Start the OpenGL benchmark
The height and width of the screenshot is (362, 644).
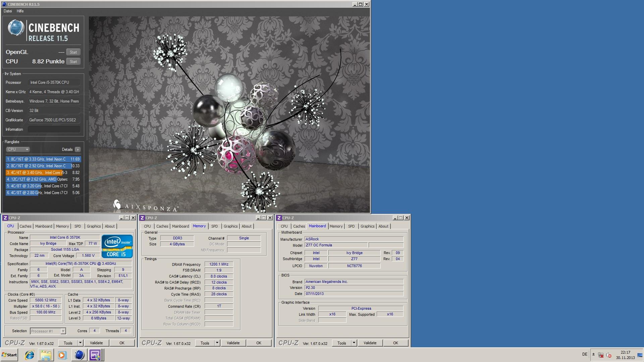click(x=73, y=52)
